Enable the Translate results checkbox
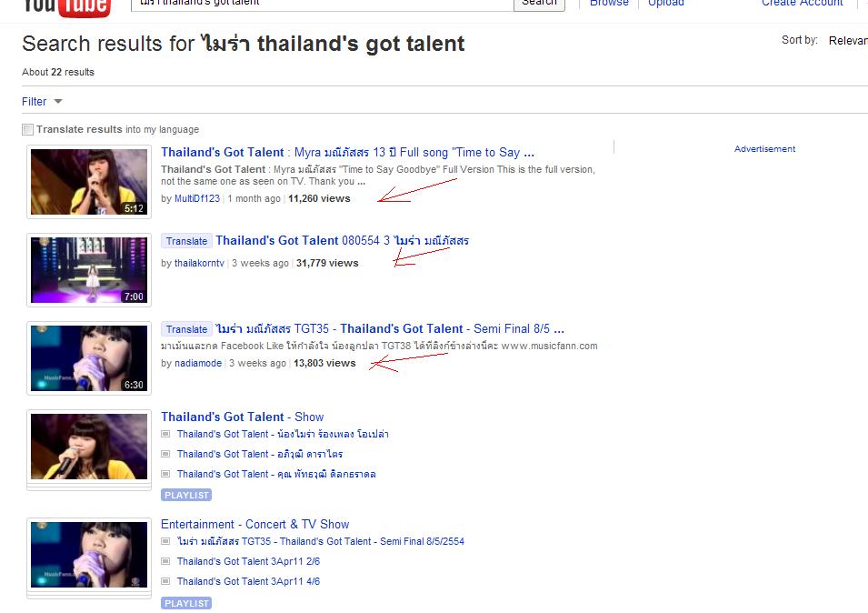868x613 pixels. point(27,129)
